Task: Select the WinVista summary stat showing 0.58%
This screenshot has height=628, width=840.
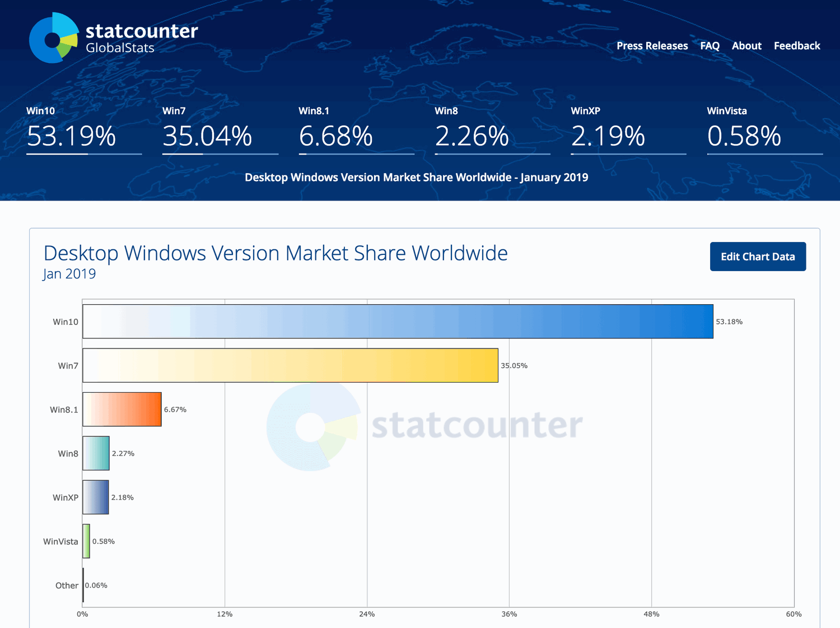Action: point(745,134)
